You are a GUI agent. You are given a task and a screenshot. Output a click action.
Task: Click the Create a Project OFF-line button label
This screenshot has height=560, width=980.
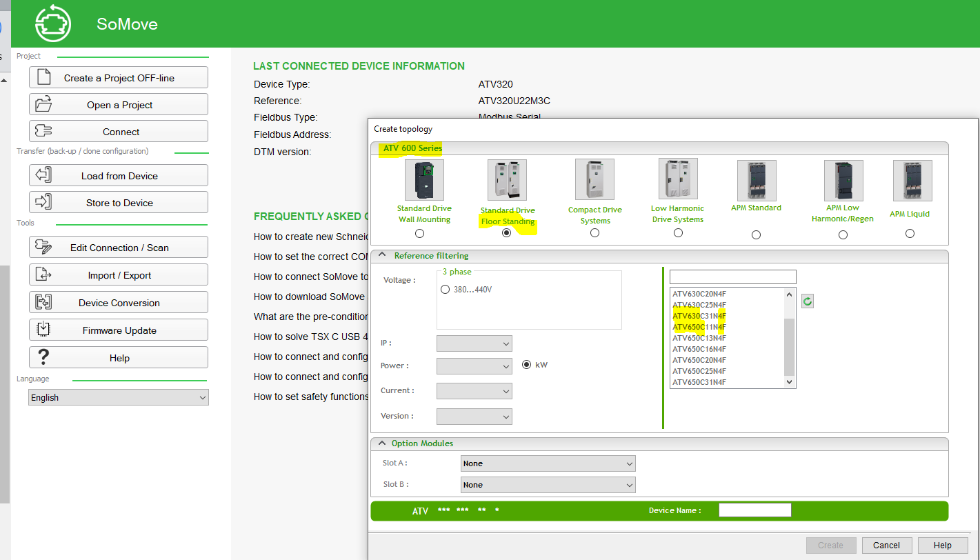(x=119, y=78)
